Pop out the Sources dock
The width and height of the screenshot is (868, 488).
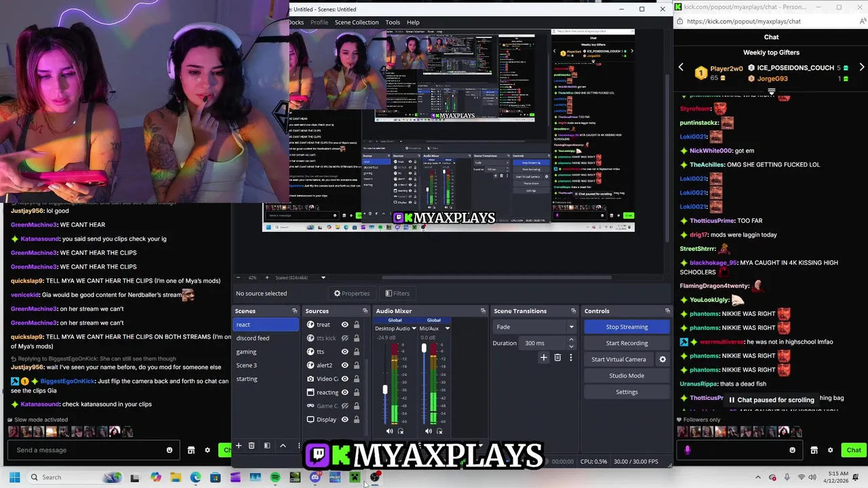coord(365,311)
